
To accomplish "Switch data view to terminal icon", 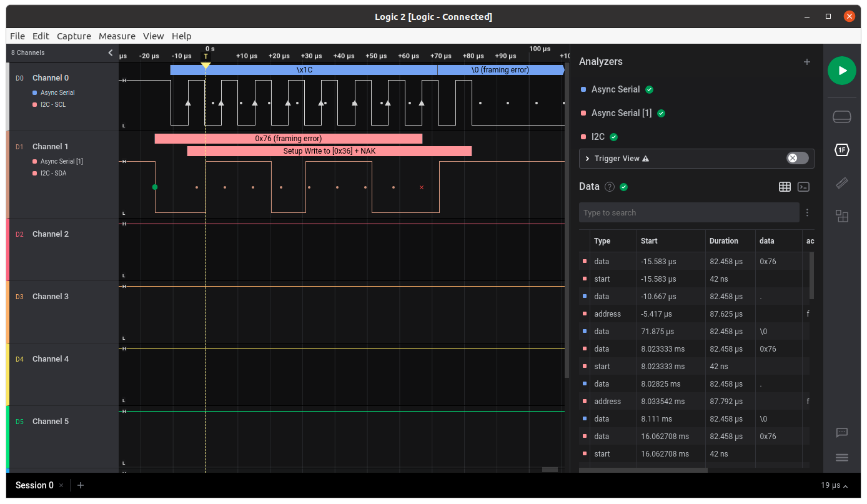I will [804, 187].
